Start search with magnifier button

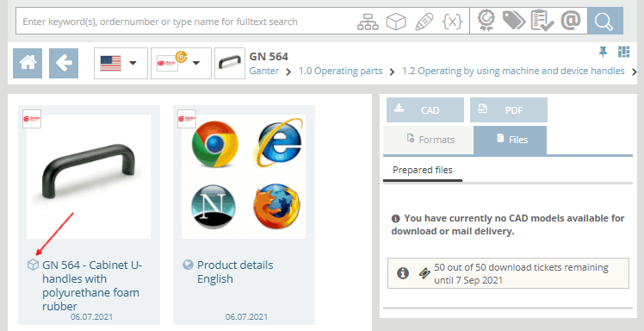coord(605,21)
